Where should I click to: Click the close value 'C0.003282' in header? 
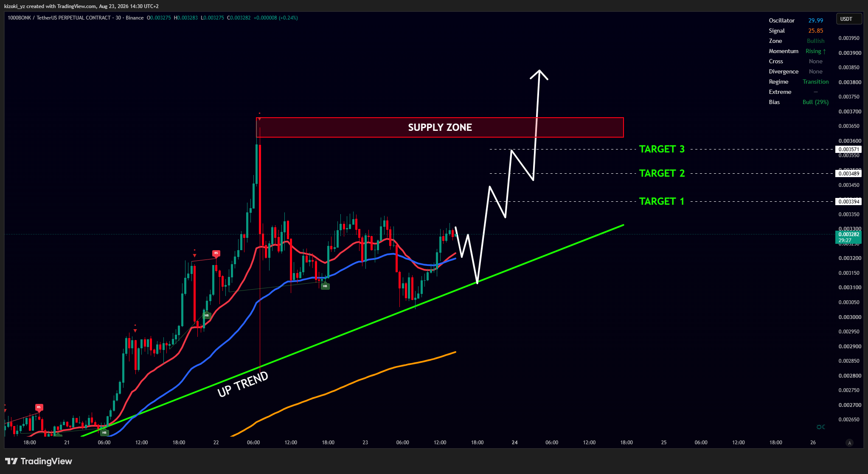tap(239, 18)
